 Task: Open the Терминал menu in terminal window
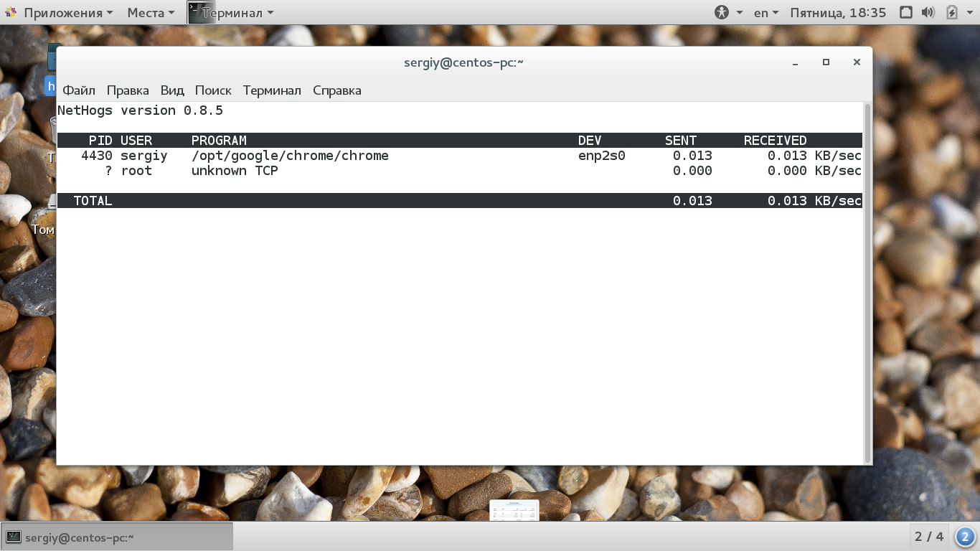coord(272,90)
